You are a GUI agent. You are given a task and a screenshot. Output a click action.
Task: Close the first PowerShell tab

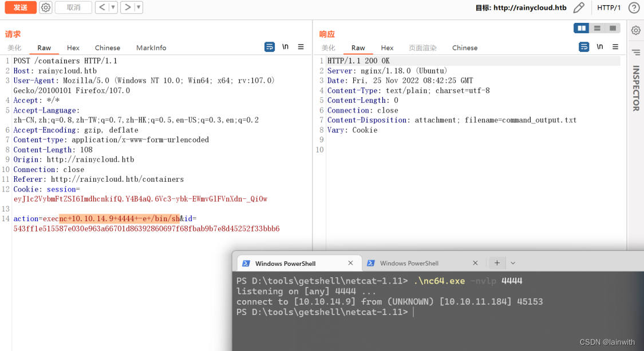coord(350,263)
